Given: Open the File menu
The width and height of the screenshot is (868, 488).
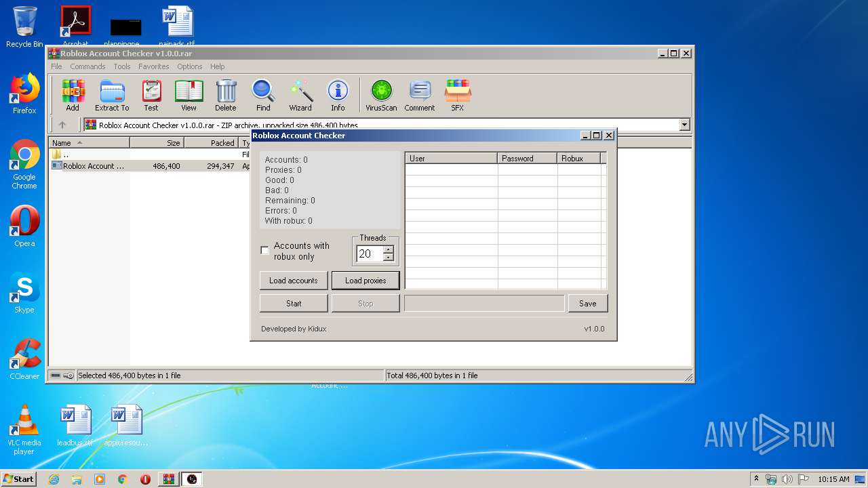Looking at the screenshot, I should coord(56,66).
